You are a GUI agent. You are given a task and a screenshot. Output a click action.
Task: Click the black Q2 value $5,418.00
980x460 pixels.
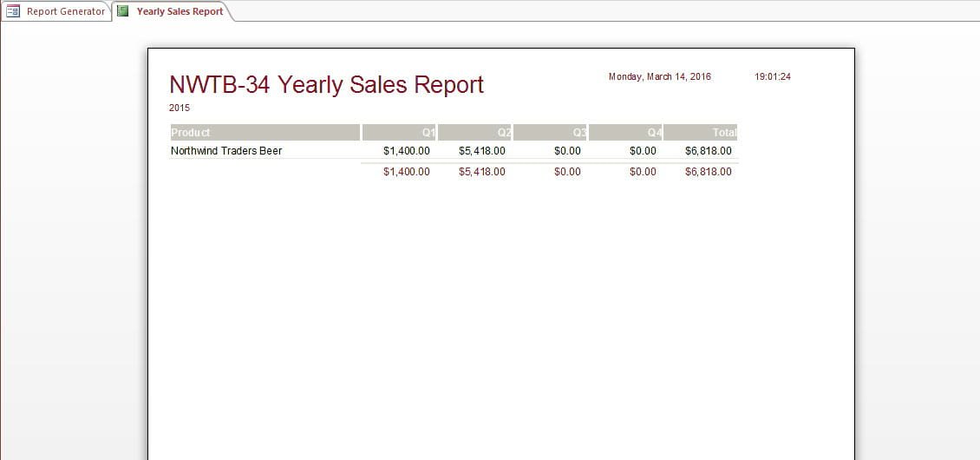(482, 151)
